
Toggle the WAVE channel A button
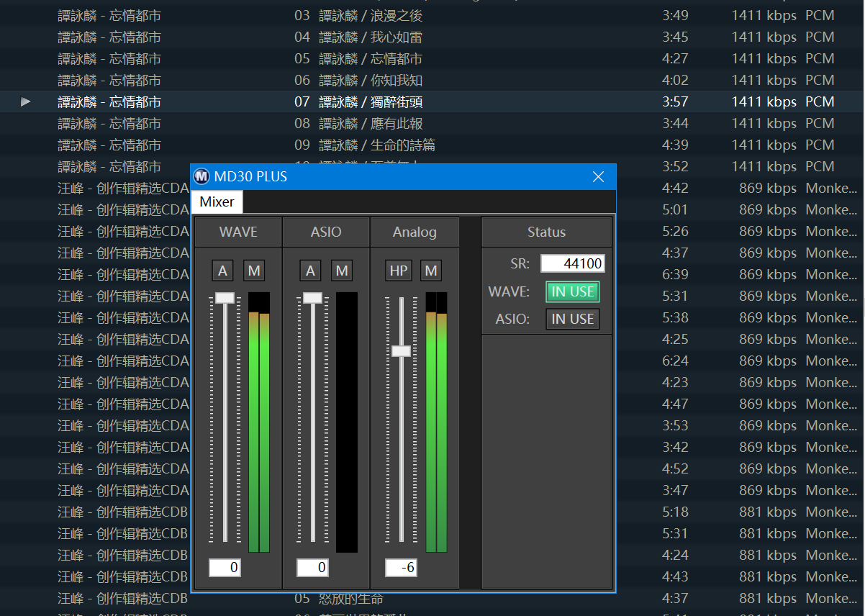point(223,271)
